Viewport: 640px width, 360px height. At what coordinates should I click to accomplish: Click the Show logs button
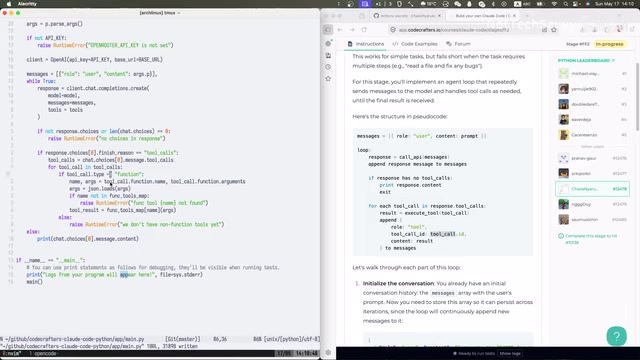point(510,353)
